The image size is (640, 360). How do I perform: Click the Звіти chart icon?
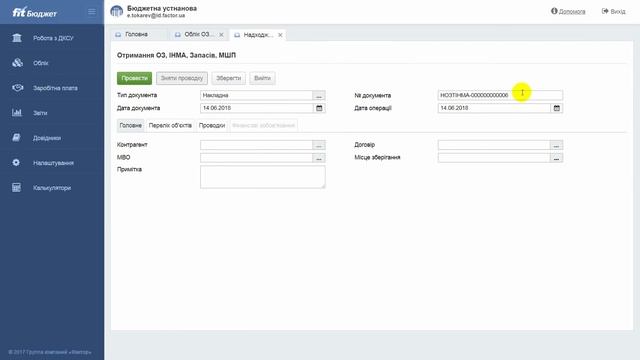pos(17,113)
